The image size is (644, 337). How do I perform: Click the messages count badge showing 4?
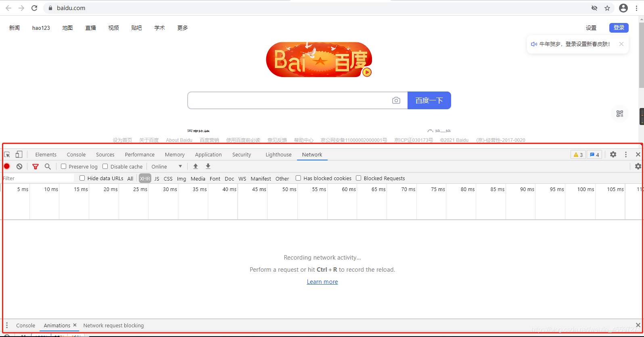coord(594,154)
